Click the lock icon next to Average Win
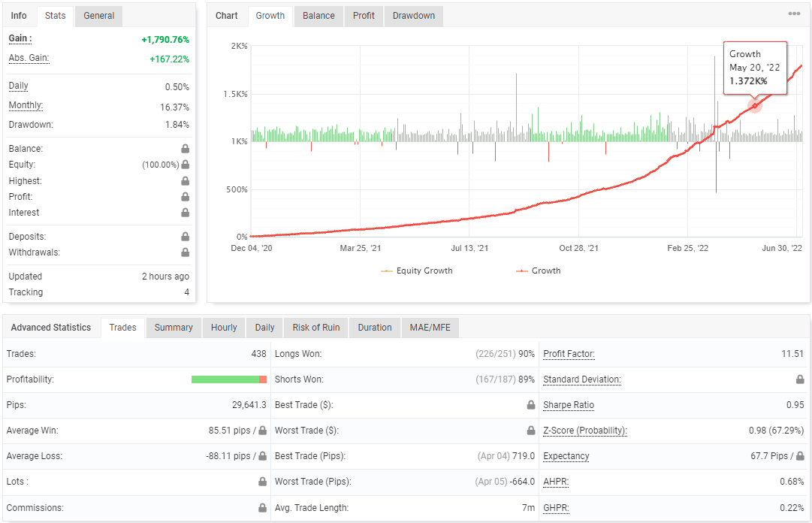Image resolution: width=812 pixels, height=523 pixels. point(262,431)
